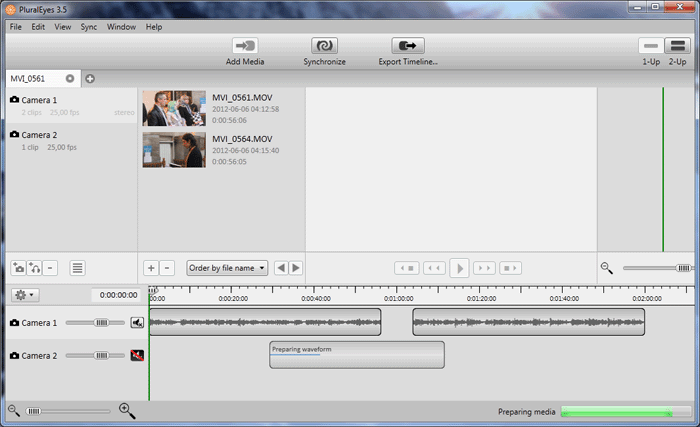Add a clip with the plus button
700x427 pixels.
pos(151,268)
